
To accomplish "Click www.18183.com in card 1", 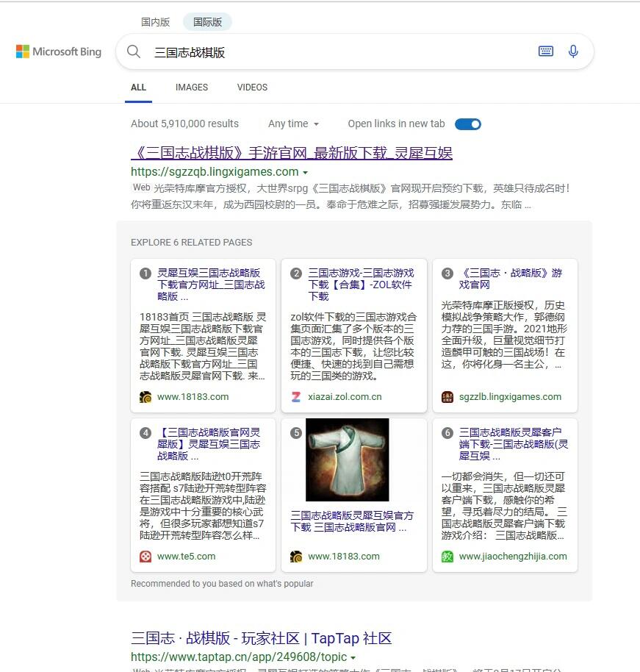I will 193,397.
